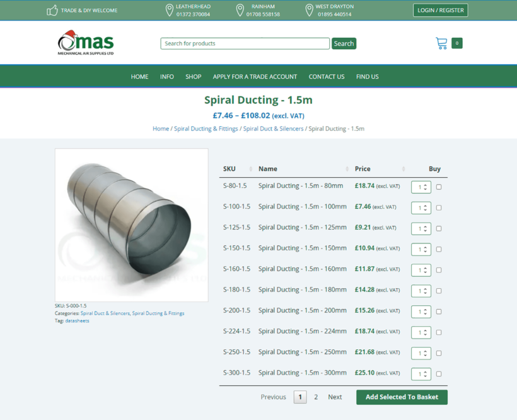Sort table by Price column arrows
Screen dimensions: 517x420
point(404,169)
